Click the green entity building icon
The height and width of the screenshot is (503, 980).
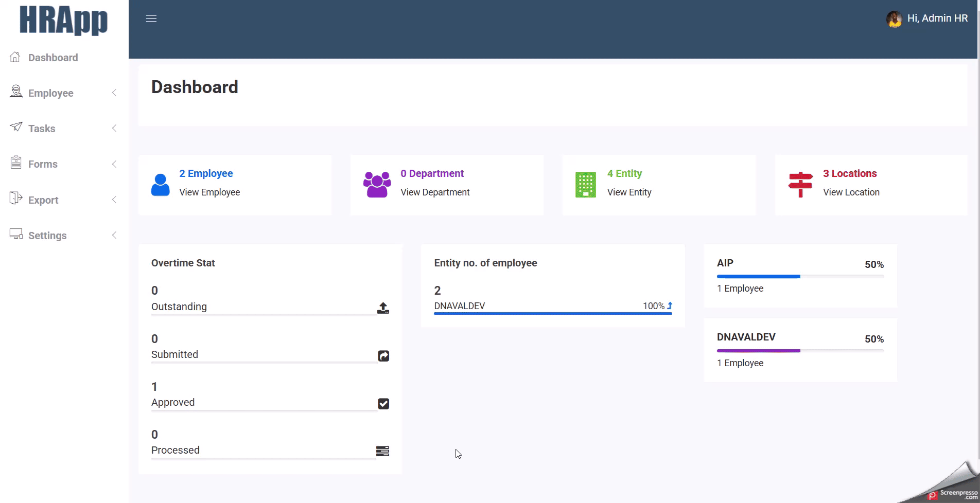click(x=585, y=185)
